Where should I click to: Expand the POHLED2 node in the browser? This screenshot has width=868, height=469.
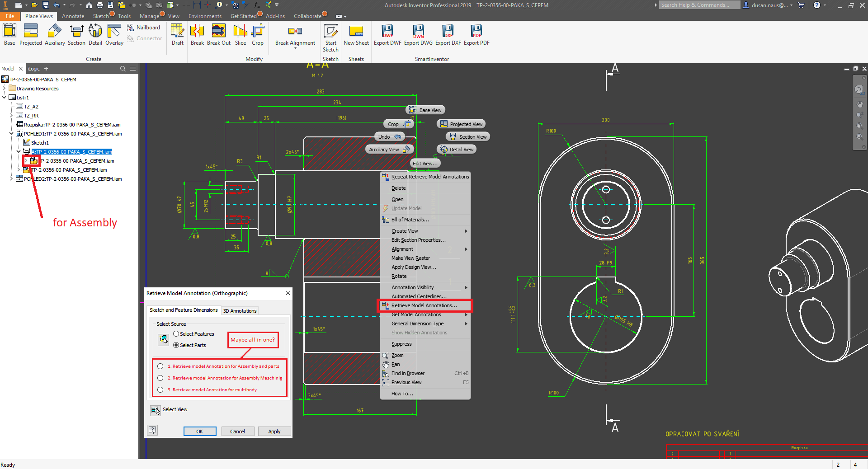coord(11,178)
